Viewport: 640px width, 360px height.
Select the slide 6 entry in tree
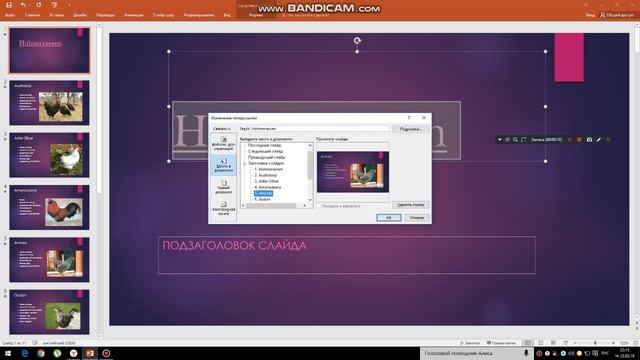(x=262, y=199)
